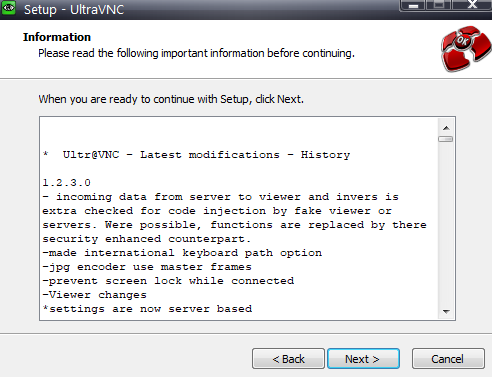492x377 pixels.
Task: Click '-prevent screen lock while connected' line
Action: [x=168, y=281]
